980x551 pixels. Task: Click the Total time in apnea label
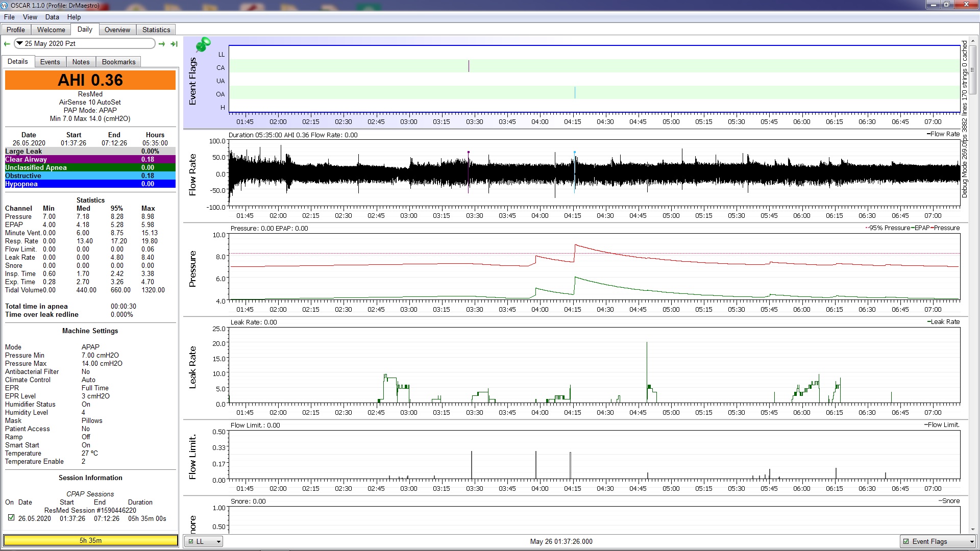point(36,306)
